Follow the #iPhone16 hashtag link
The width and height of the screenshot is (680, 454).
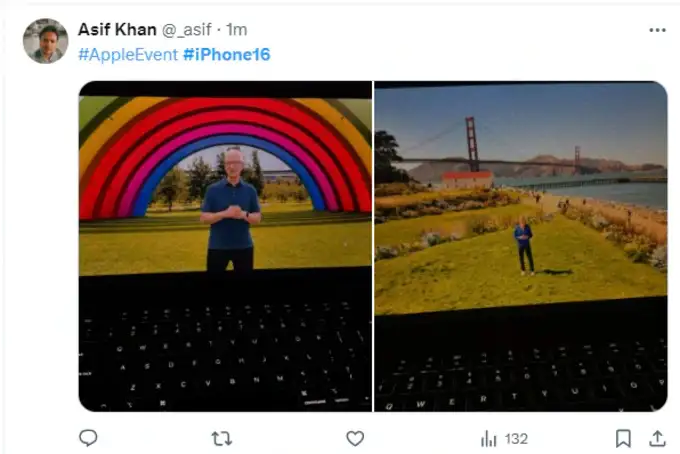226,54
